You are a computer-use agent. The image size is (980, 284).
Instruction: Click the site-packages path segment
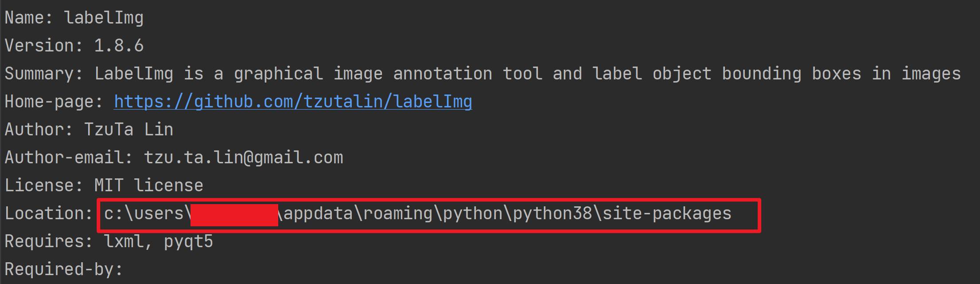[x=667, y=213]
